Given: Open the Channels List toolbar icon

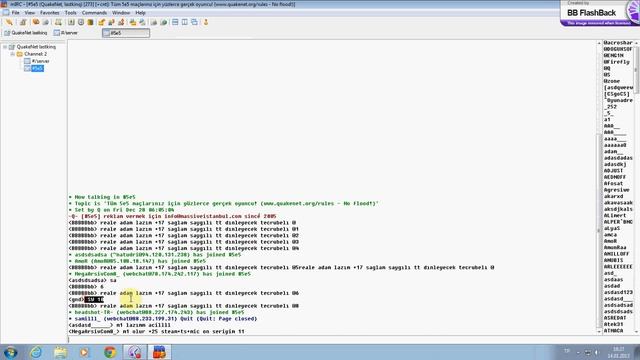Looking at the screenshot, I should tap(46, 22).
